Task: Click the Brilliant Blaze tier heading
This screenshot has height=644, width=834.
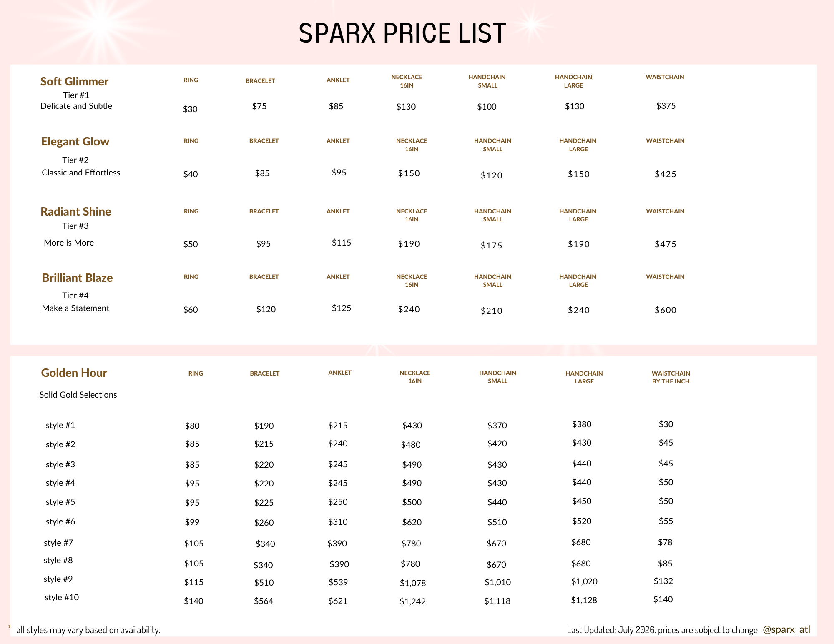Action: pyautogui.click(x=77, y=278)
